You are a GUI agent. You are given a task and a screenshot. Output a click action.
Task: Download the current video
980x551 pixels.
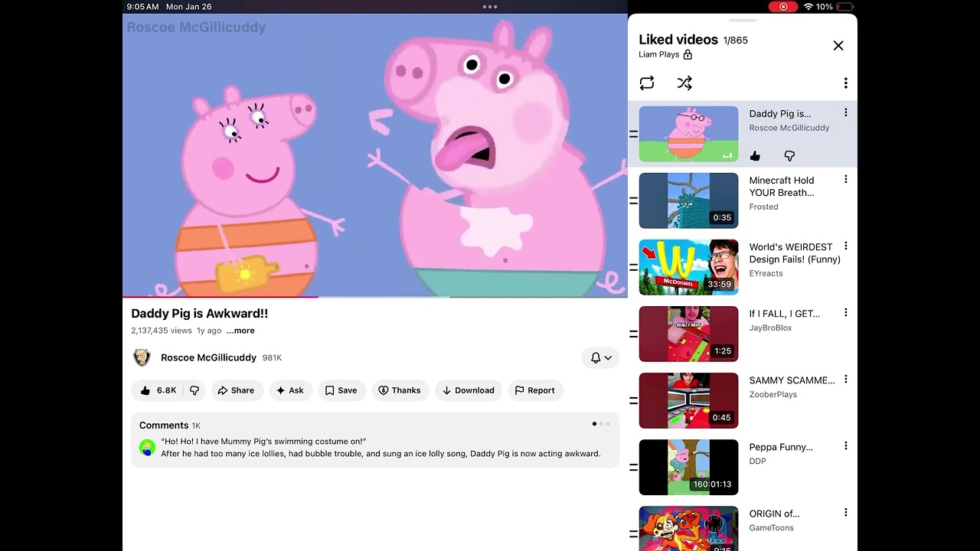(469, 390)
